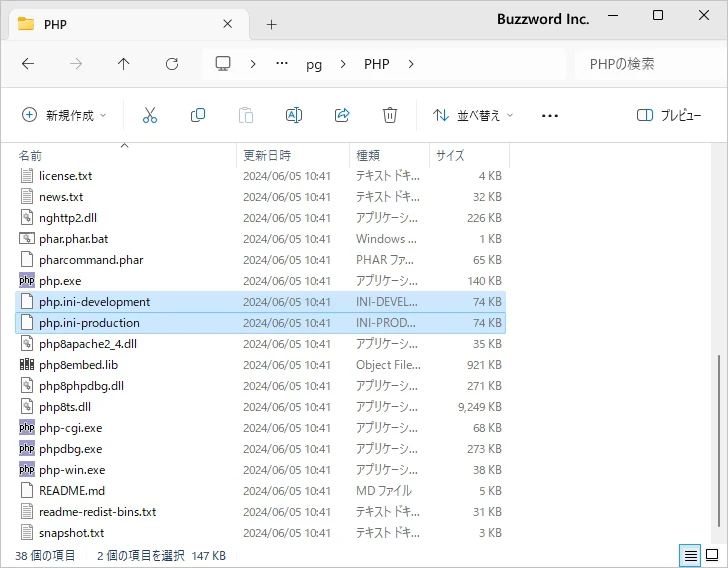Select pharcommand.phar file
The height and width of the screenshot is (568, 728).
(260, 260)
